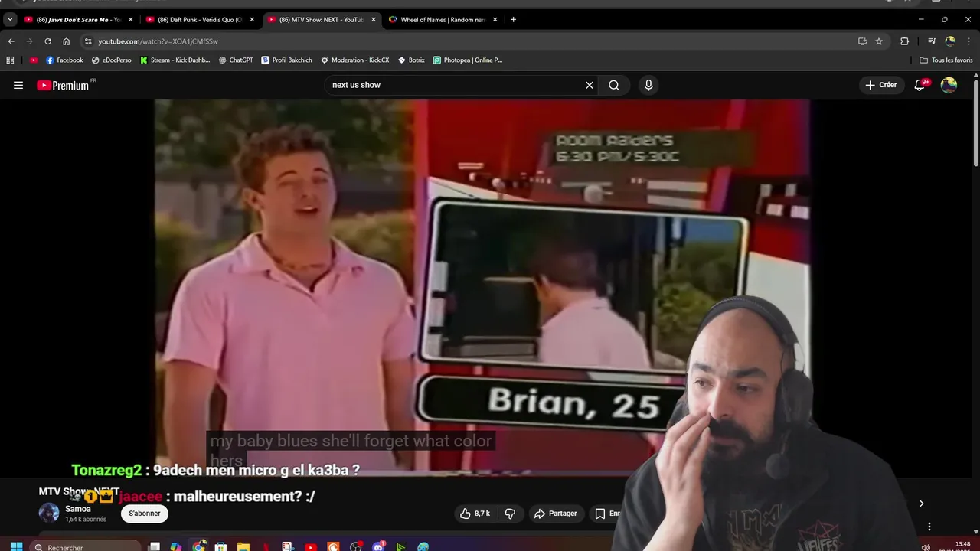
Task: Click the taskbar Rechercher search box
Action: (87, 547)
